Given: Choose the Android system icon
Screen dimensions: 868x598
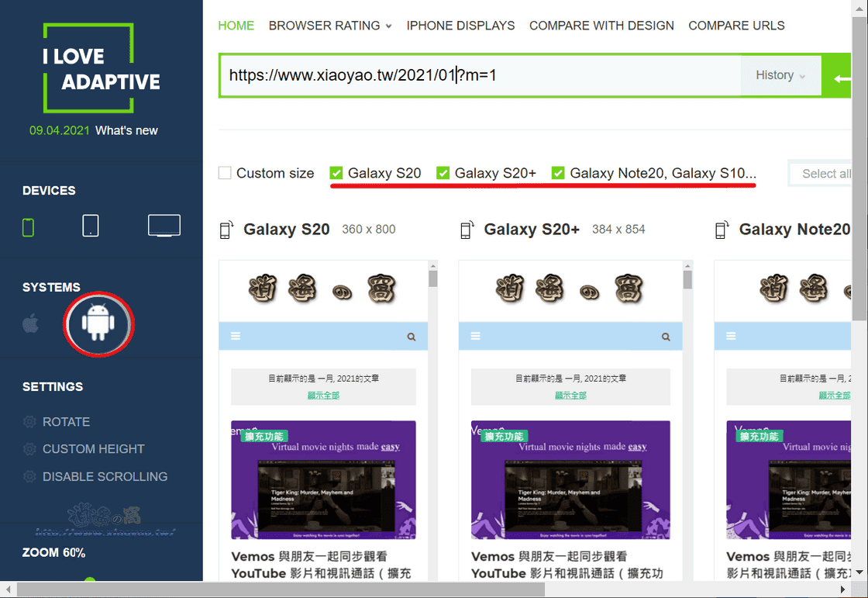Looking at the screenshot, I should 98,323.
